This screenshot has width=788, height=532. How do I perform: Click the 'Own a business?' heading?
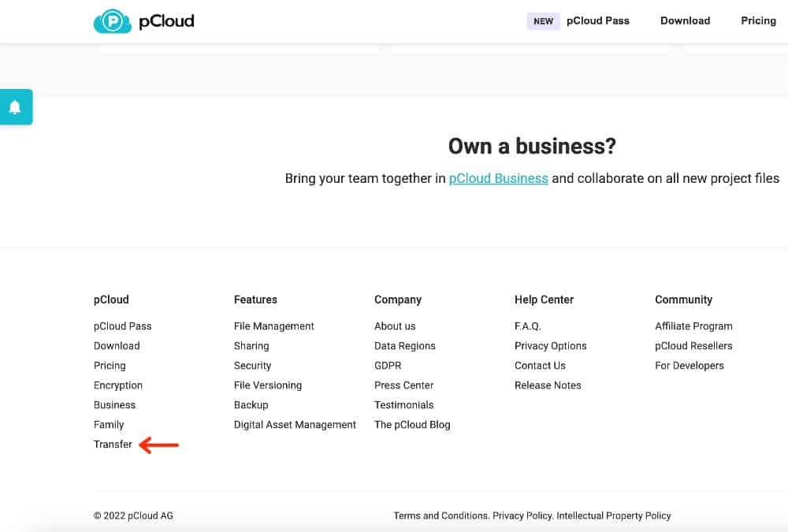(x=532, y=147)
